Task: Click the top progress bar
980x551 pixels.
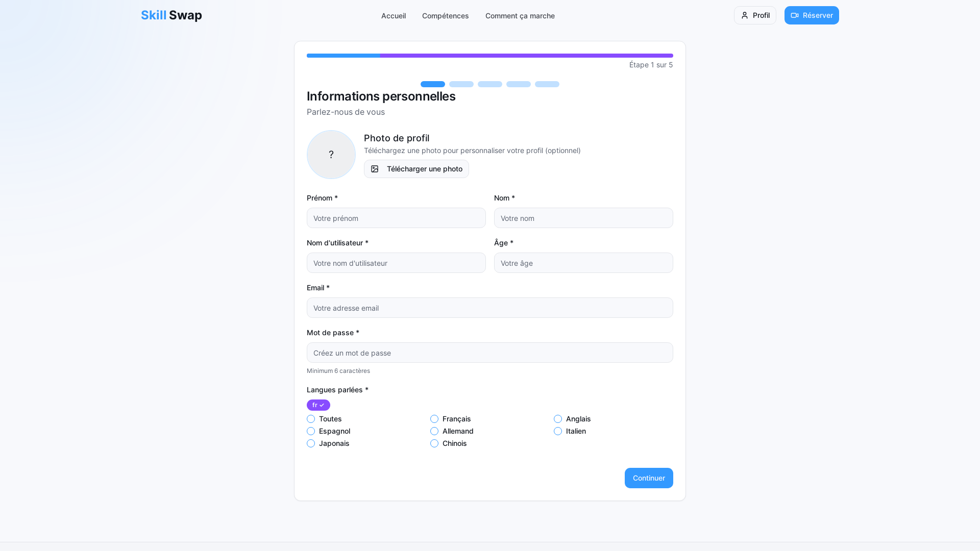Action: tap(490, 56)
